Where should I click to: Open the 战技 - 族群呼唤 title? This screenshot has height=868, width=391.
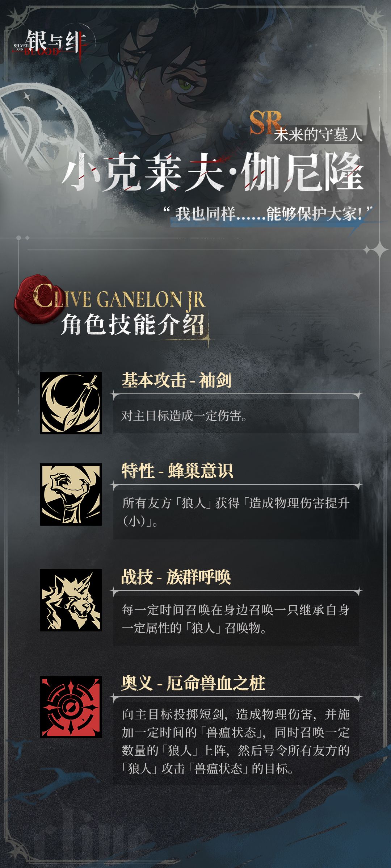[176, 577]
